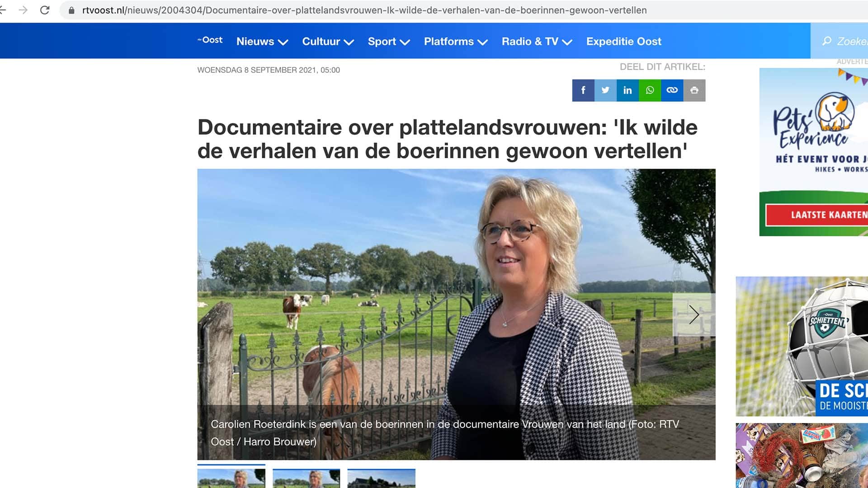Expand the Cultuur dropdown menu
Viewport: 868px width, 488px height.
tap(328, 42)
